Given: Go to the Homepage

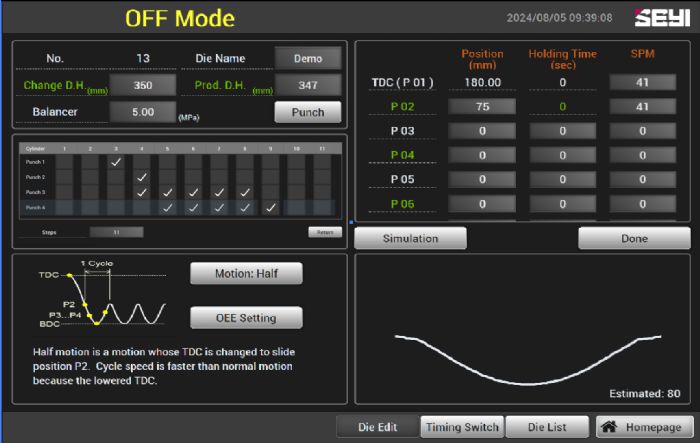Looking at the screenshot, I should pos(645,427).
